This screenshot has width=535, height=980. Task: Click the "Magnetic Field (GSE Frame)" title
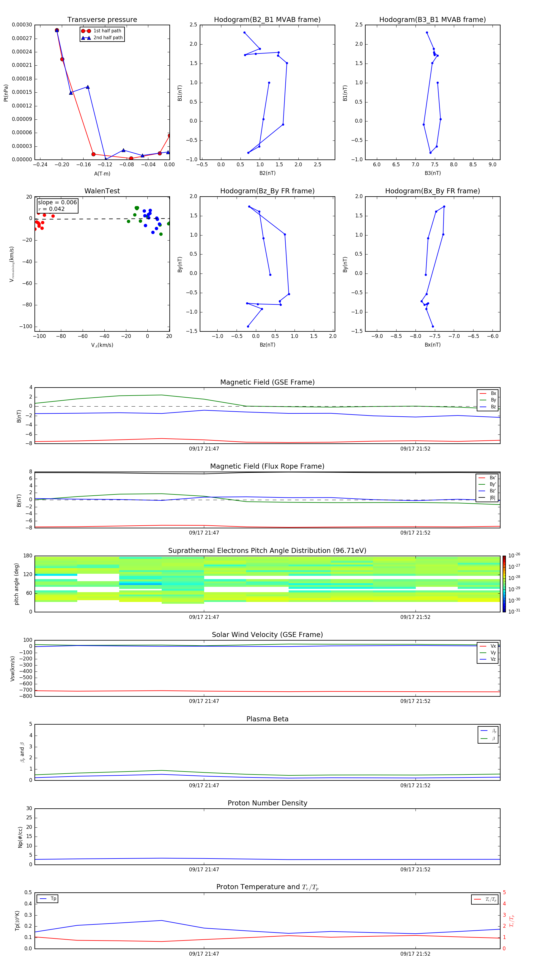(267, 382)
